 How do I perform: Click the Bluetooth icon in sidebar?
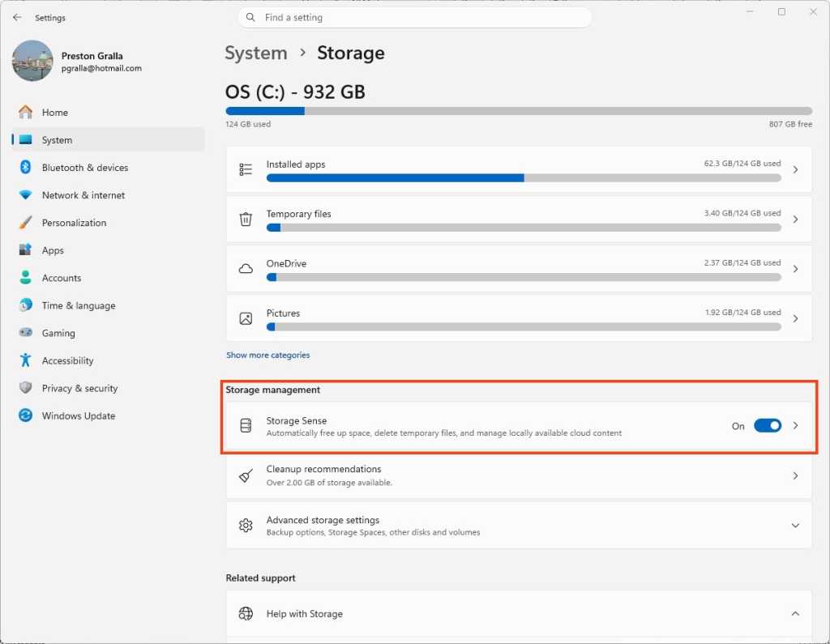(x=25, y=167)
